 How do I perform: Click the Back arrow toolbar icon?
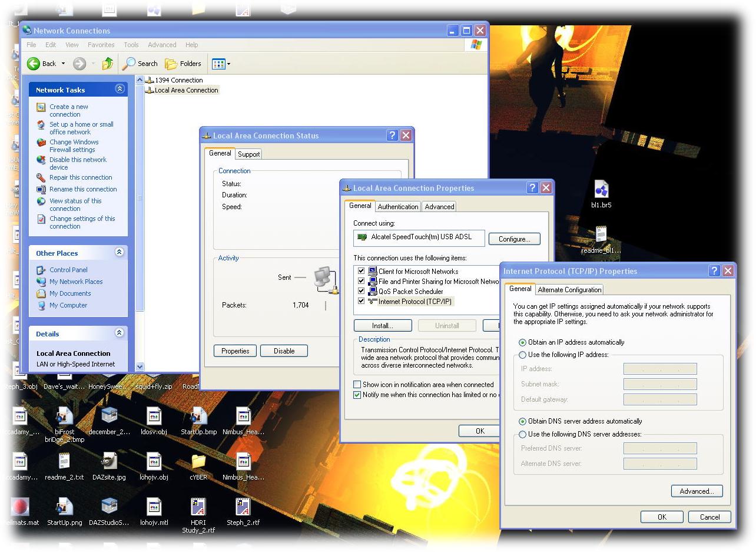pyautogui.click(x=34, y=64)
